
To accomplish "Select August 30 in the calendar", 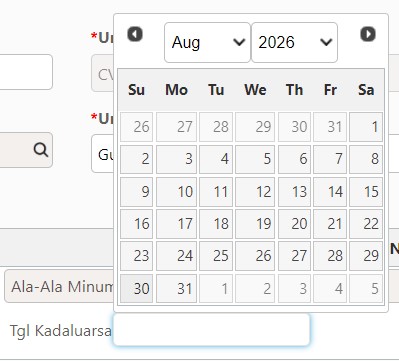I will (x=136, y=288).
